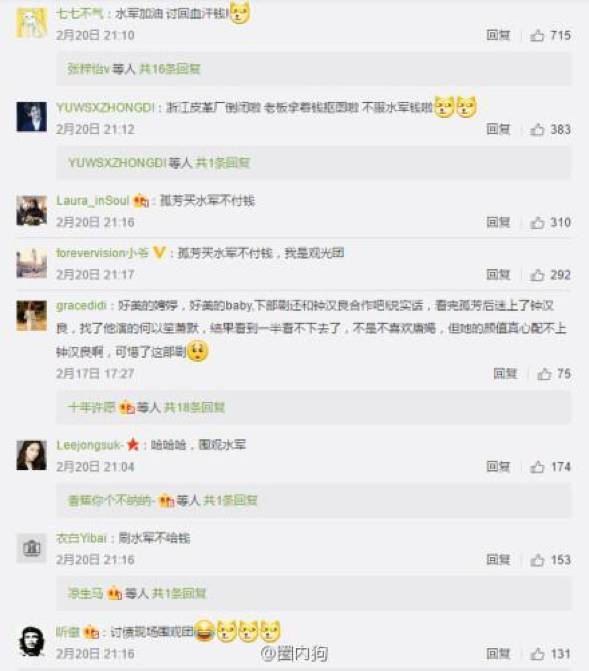Open Laura_inSoul's profile name link
This screenshot has height=671, width=589.
92,201
